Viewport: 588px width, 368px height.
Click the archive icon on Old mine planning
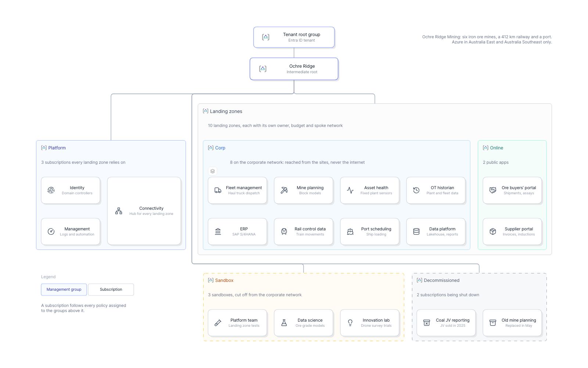(493, 323)
